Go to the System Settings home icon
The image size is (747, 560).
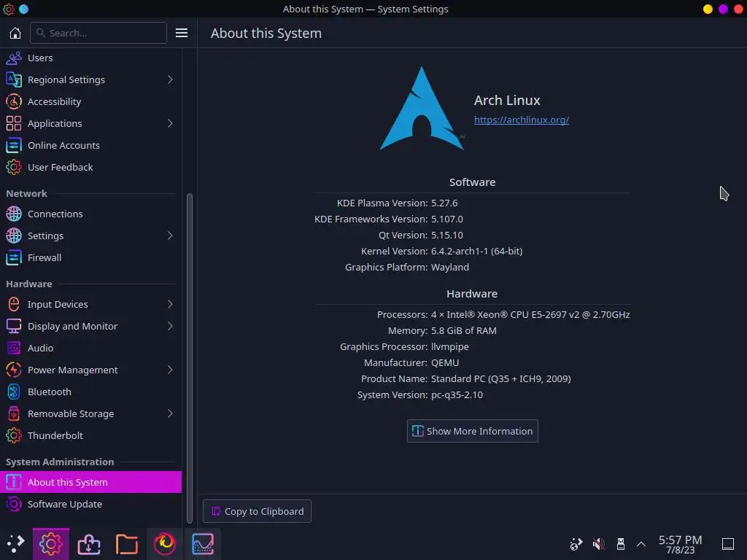pos(15,33)
